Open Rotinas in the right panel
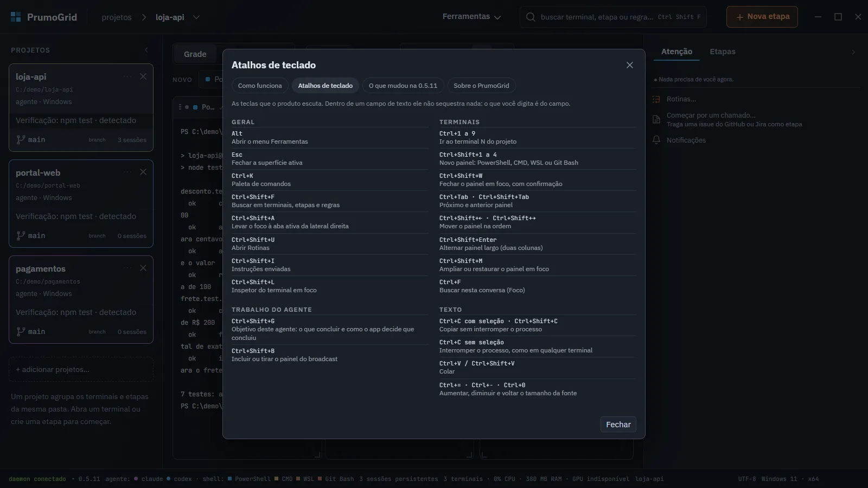Screen dimensions: 868x488 [681, 99]
